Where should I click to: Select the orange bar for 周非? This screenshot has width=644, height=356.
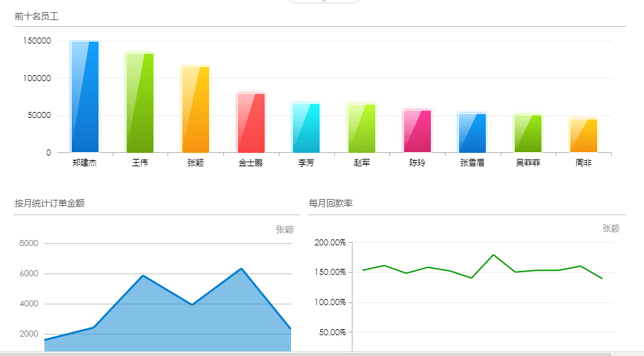pyautogui.click(x=583, y=135)
